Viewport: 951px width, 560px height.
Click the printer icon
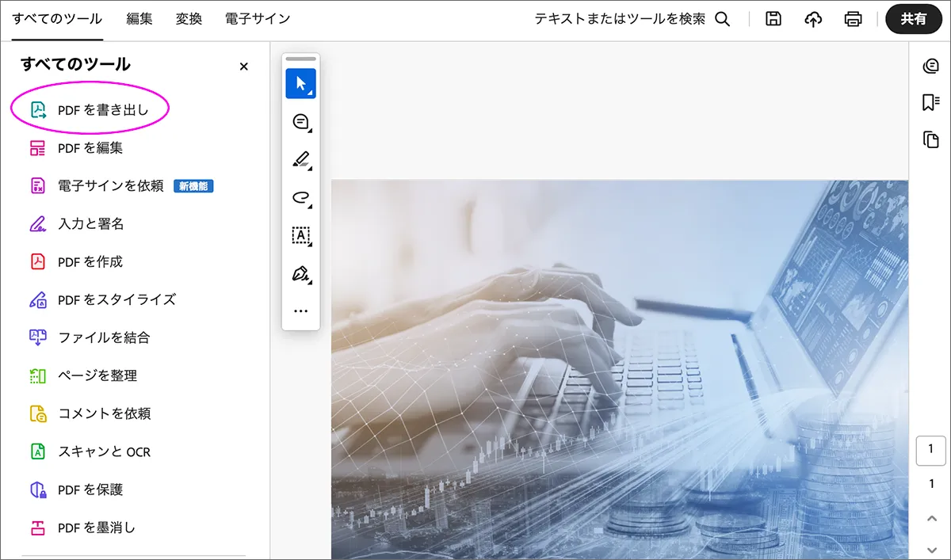[853, 19]
